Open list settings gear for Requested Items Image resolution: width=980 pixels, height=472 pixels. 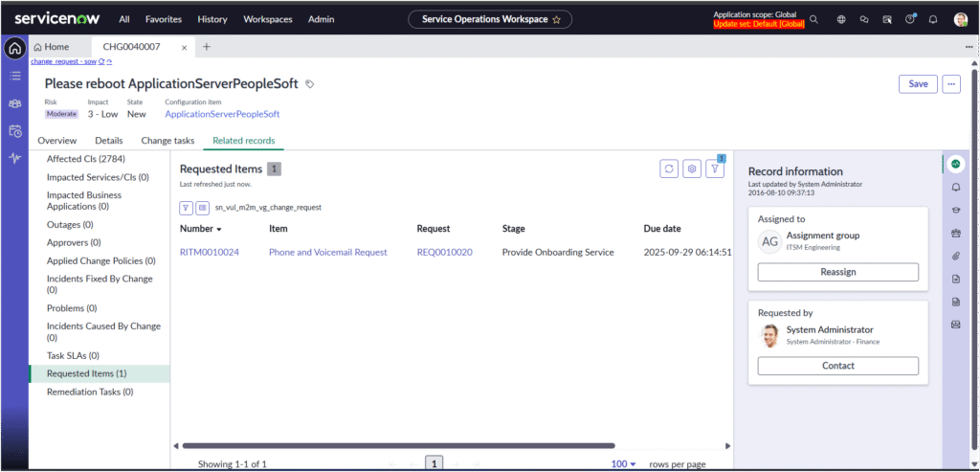click(692, 169)
